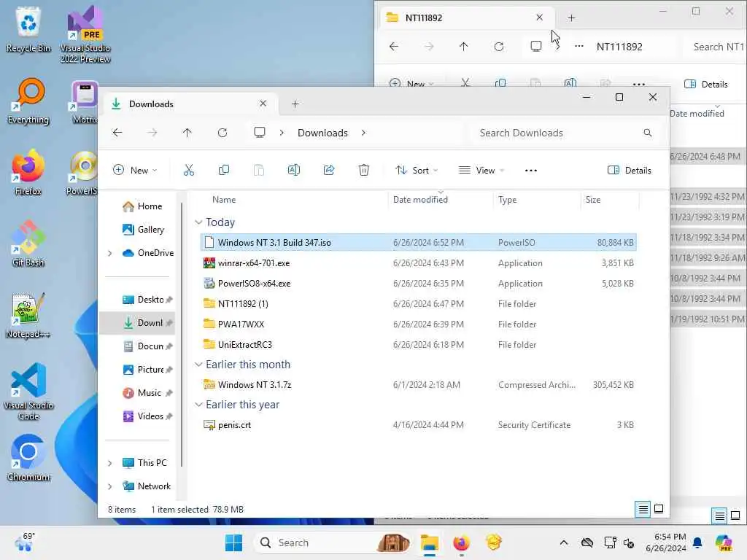Open Home in navigation pane
Viewport: 747px width, 560px height.
[142, 206]
